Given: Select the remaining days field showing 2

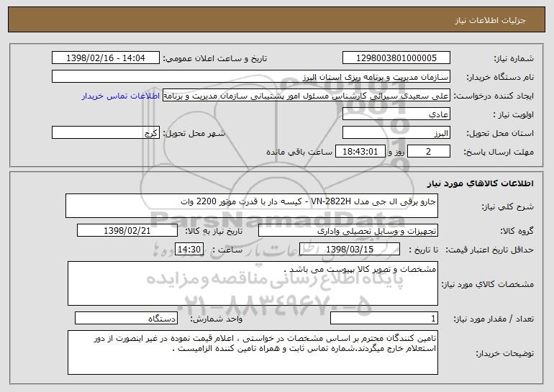Looking at the screenshot, I should [x=429, y=151].
